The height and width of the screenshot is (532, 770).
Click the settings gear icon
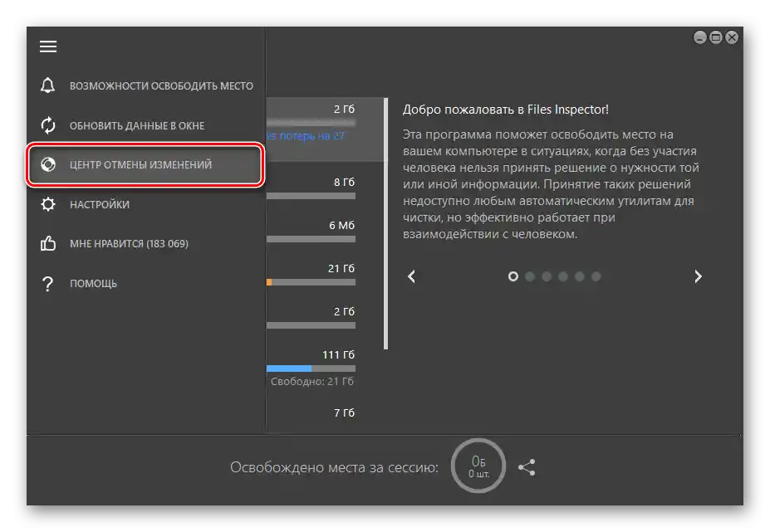pos(47,204)
